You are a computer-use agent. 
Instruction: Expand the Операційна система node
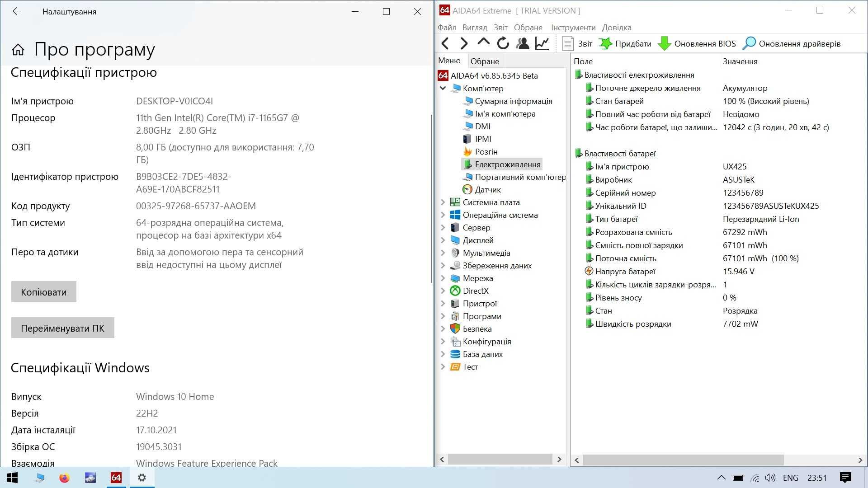(x=443, y=215)
